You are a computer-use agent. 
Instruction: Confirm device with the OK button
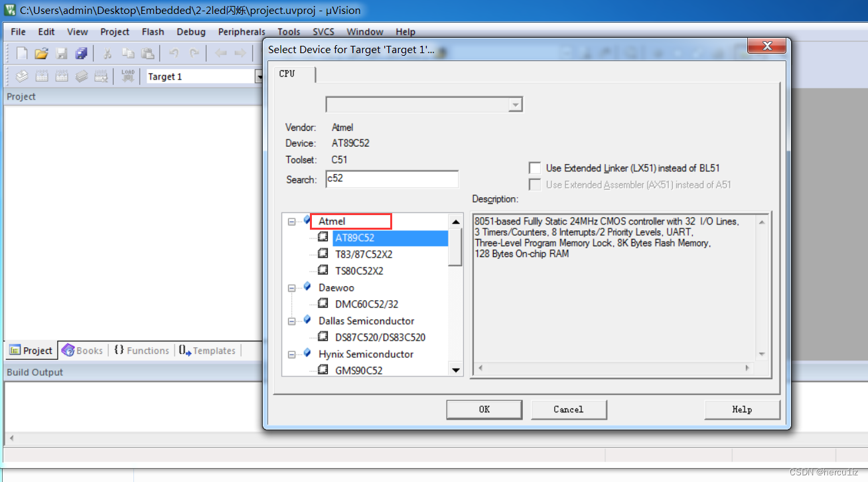coord(484,410)
